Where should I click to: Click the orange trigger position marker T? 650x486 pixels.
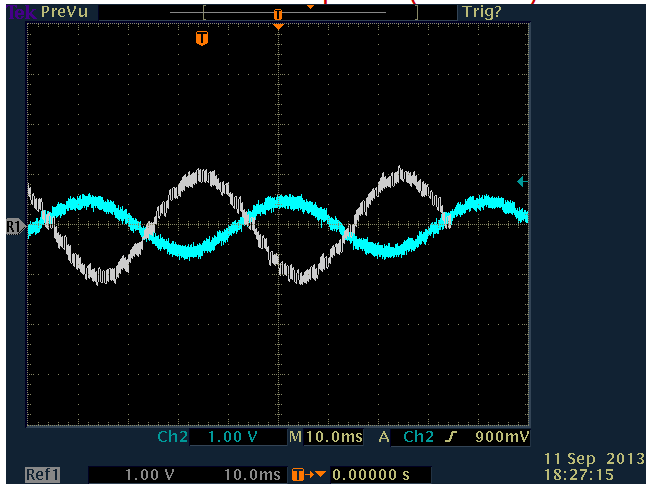coord(202,38)
